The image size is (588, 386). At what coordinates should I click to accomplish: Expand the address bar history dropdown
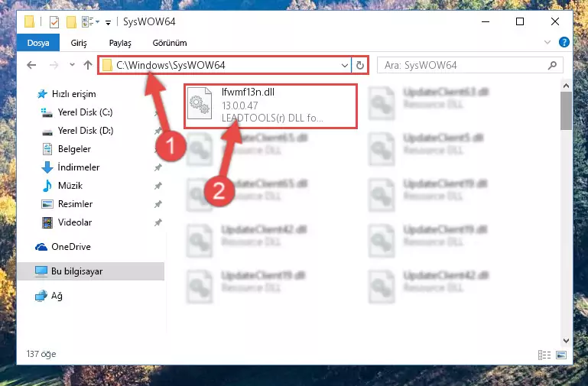coord(345,66)
